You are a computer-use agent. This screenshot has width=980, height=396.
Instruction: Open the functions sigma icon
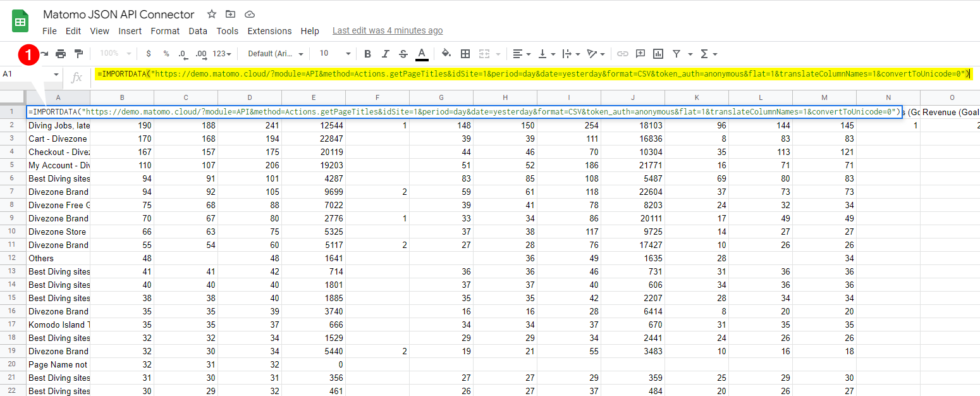tap(705, 54)
